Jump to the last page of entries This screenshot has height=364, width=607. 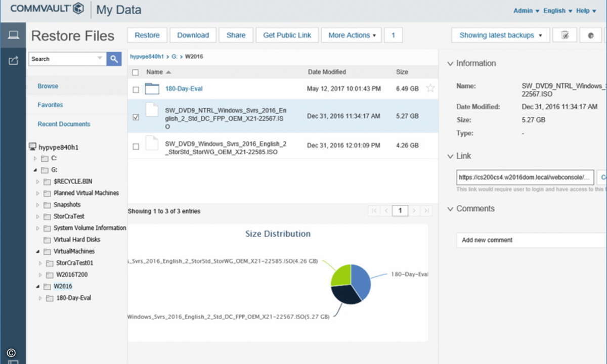[x=426, y=211]
